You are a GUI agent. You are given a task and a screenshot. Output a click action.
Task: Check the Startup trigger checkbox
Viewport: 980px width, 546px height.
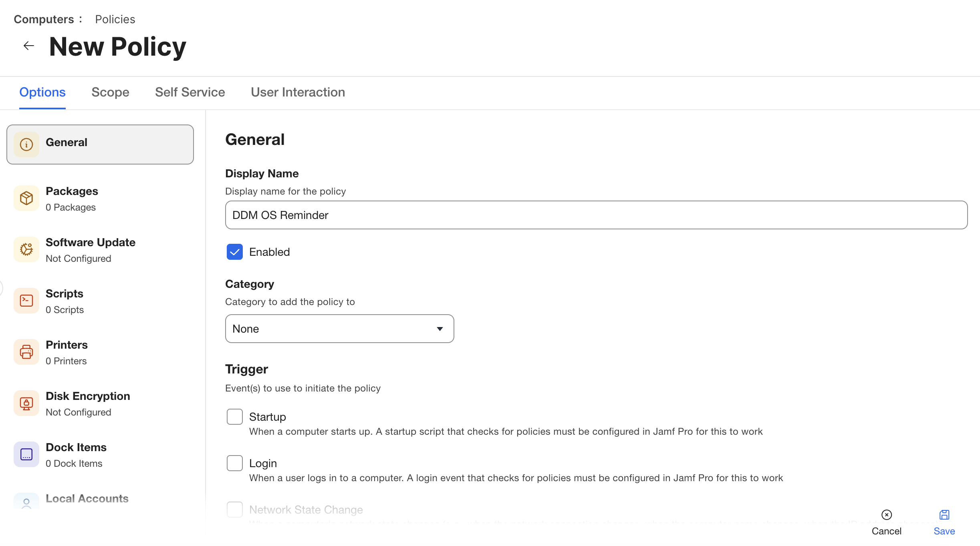coord(235,417)
